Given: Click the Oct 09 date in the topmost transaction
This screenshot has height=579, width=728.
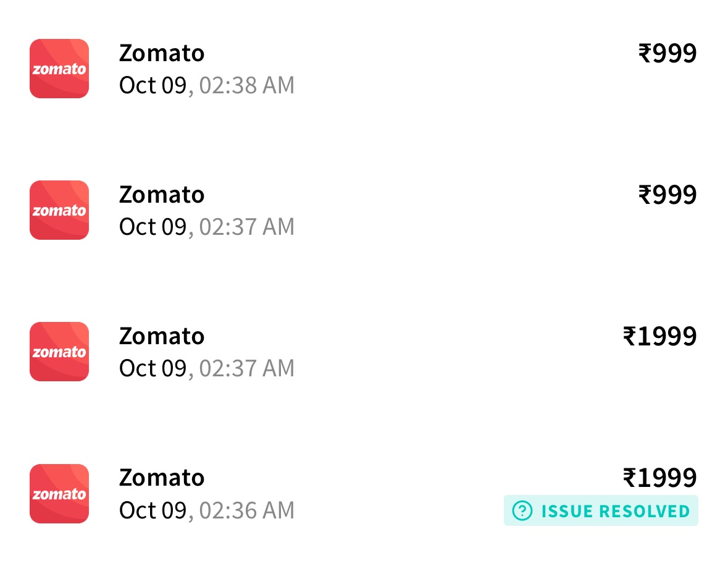Looking at the screenshot, I should [x=153, y=85].
